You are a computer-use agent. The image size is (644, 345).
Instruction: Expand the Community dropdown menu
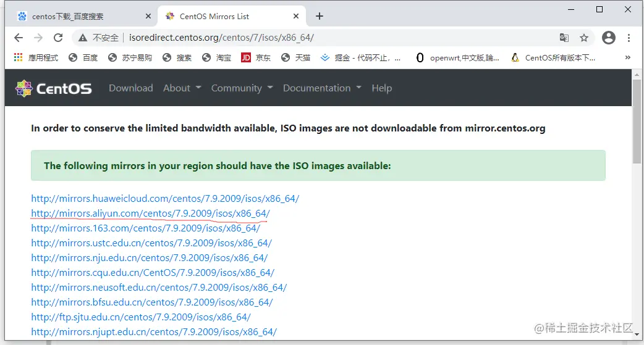point(242,88)
